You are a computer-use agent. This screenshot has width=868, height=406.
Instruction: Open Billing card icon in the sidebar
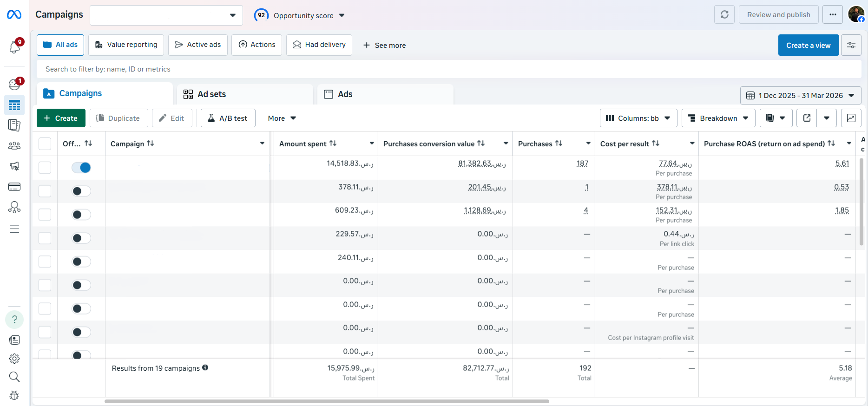[x=14, y=187]
